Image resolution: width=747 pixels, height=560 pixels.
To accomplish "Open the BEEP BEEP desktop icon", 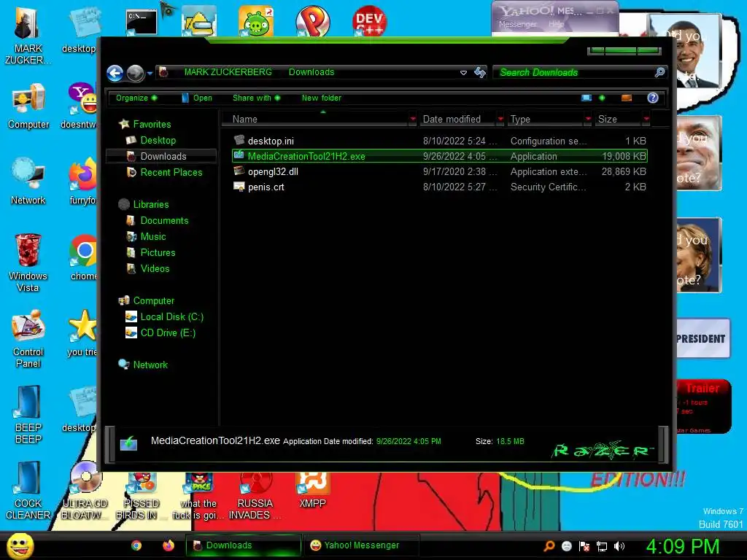I will [x=28, y=415].
